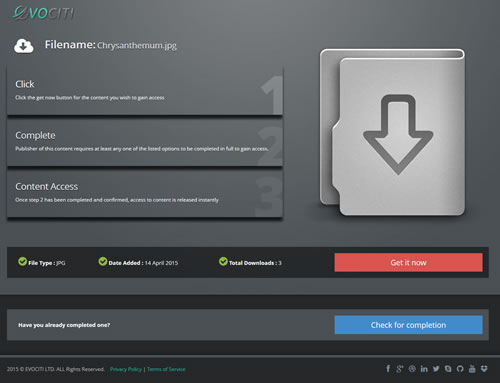Image resolution: width=500 pixels, height=383 pixels.
Task: Open the Twitter bird icon
Action: 436,369
